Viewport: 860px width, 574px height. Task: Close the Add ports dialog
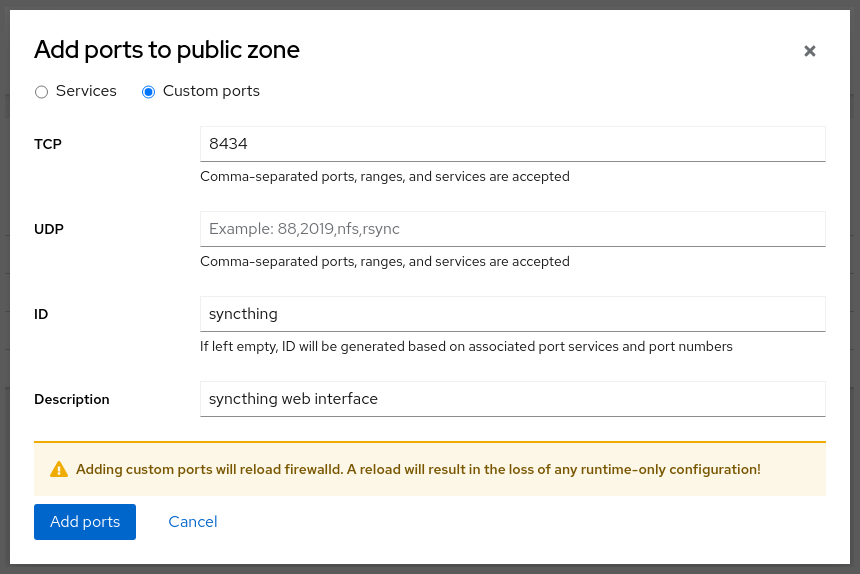click(x=810, y=51)
